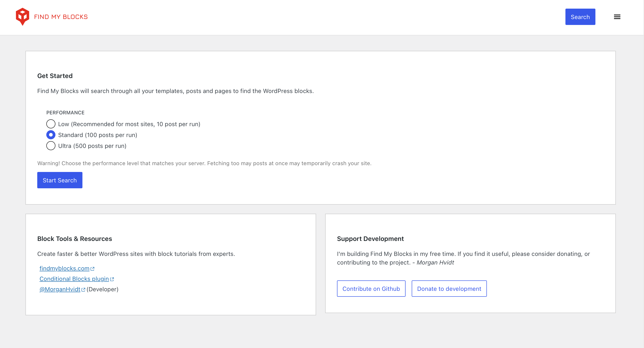
Task: Click the '(Developer)' text
Action: point(102,289)
